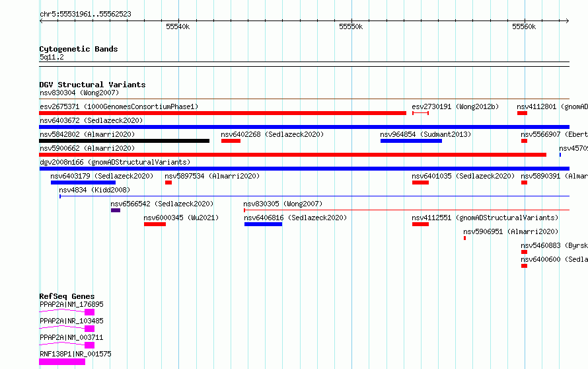This screenshot has height=369, width=588.
Task: Open the dgv2008n166 (gnomADStructuralVariants) label
Action: 115,162
